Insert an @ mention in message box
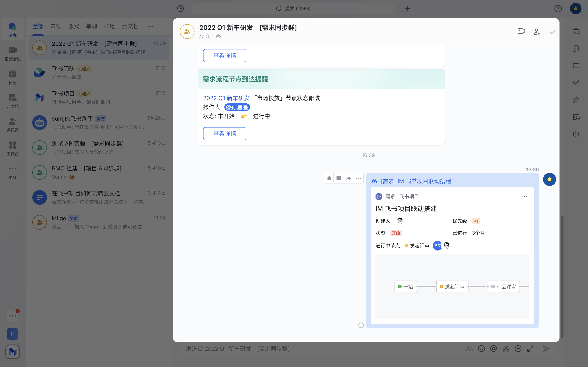588x367 pixels. (x=493, y=349)
